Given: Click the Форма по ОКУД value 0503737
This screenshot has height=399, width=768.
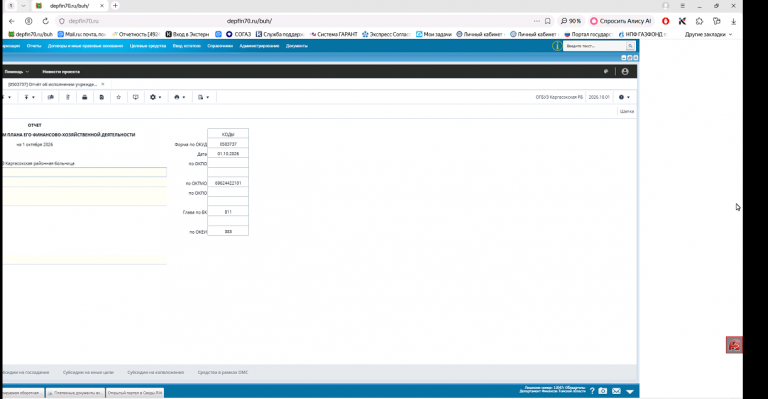Looking at the screenshot, I should coord(228,144).
